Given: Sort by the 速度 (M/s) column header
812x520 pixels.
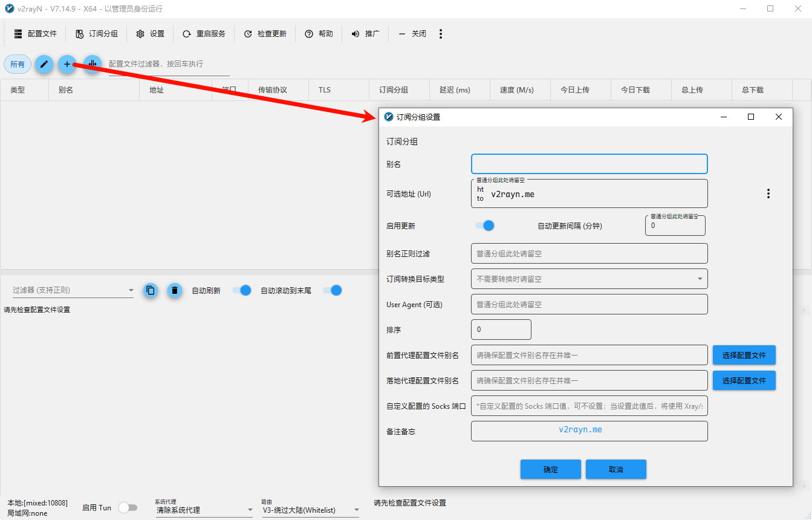Looking at the screenshot, I should 520,89.
